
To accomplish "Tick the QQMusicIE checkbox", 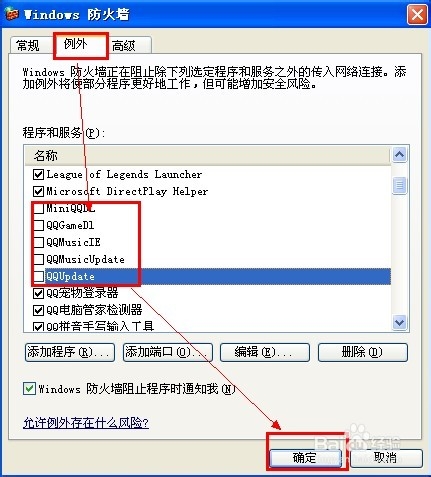I will click(39, 242).
